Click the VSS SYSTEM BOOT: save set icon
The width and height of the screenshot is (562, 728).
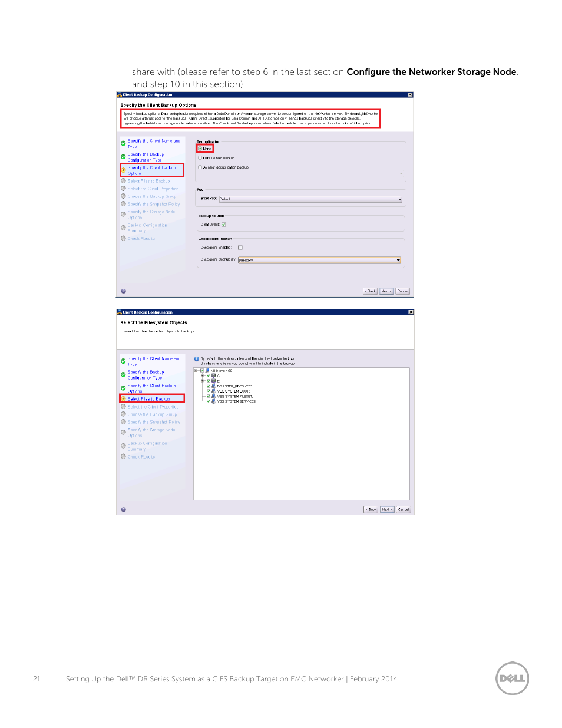[213, 391]
